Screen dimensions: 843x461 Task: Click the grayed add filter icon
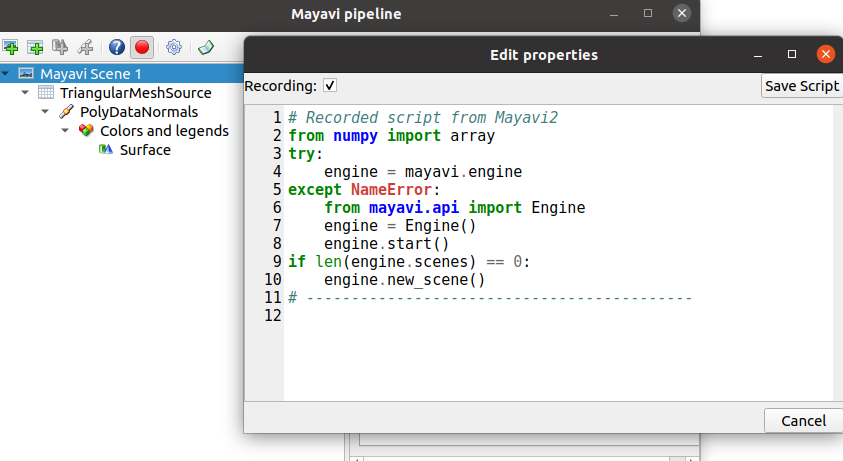click(85, 47)
